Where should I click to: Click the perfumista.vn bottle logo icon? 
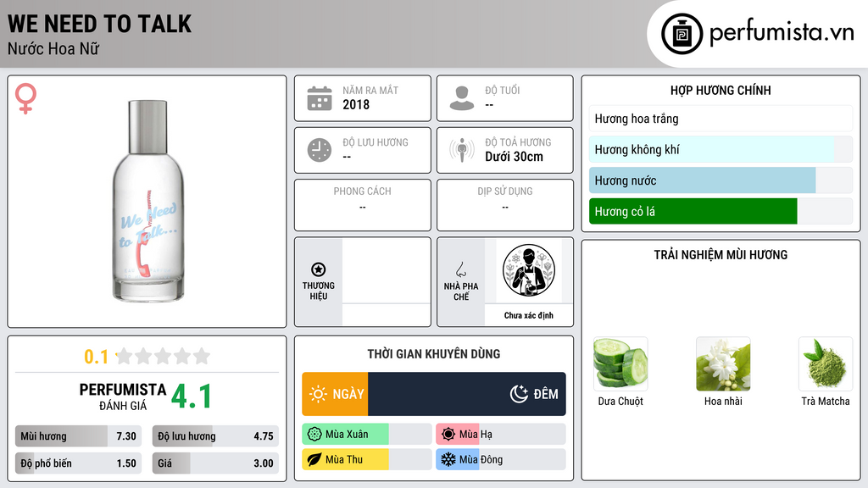tap(682, 34)
